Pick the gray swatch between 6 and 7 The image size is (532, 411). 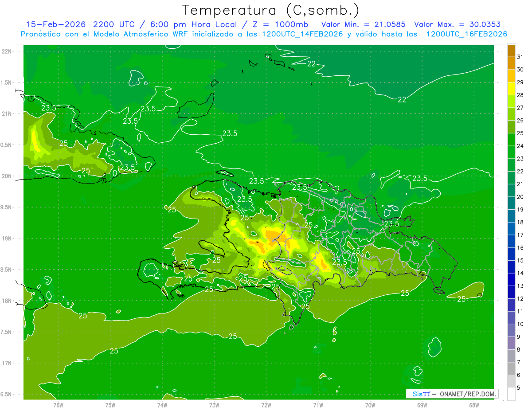511,368
